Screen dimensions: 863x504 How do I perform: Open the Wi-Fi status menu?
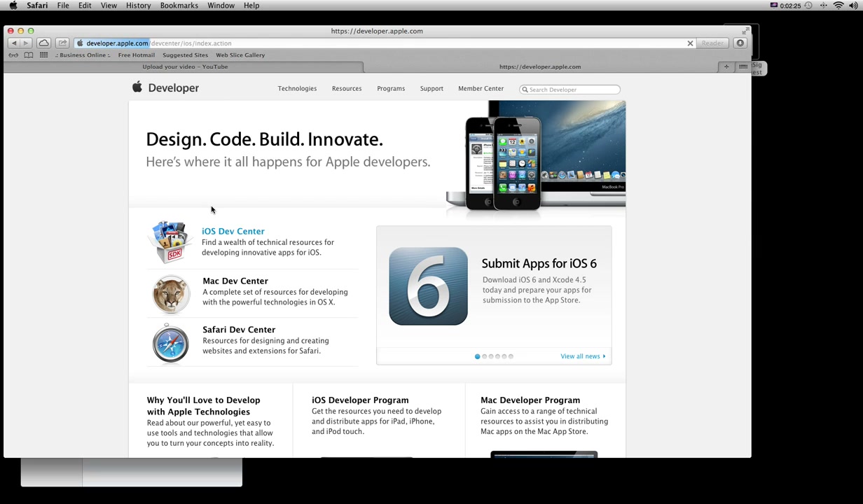tap(838, 6)
